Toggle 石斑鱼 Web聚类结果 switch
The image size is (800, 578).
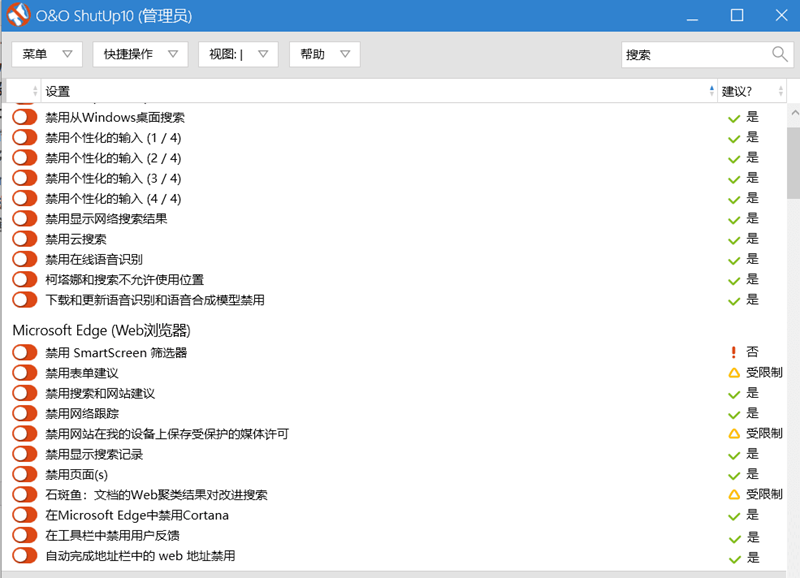point(24,494)
